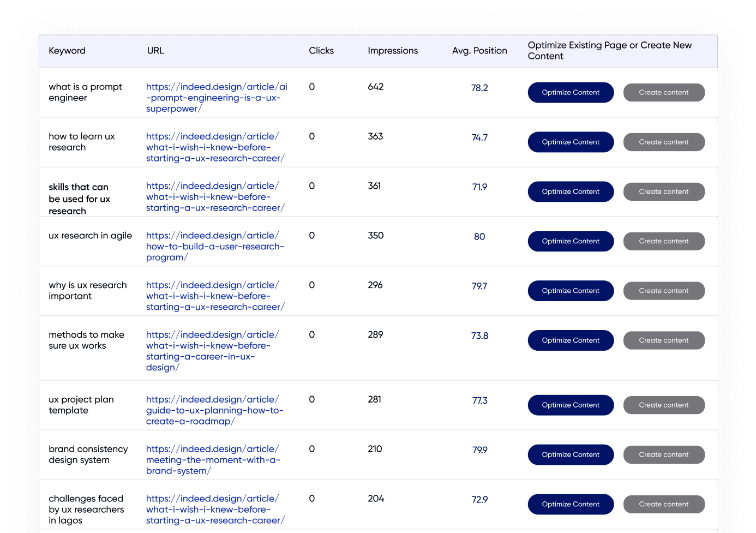This screenshot has width=756, height=533.
Task: Click the Impressions column header
Action: pos(393,50)
